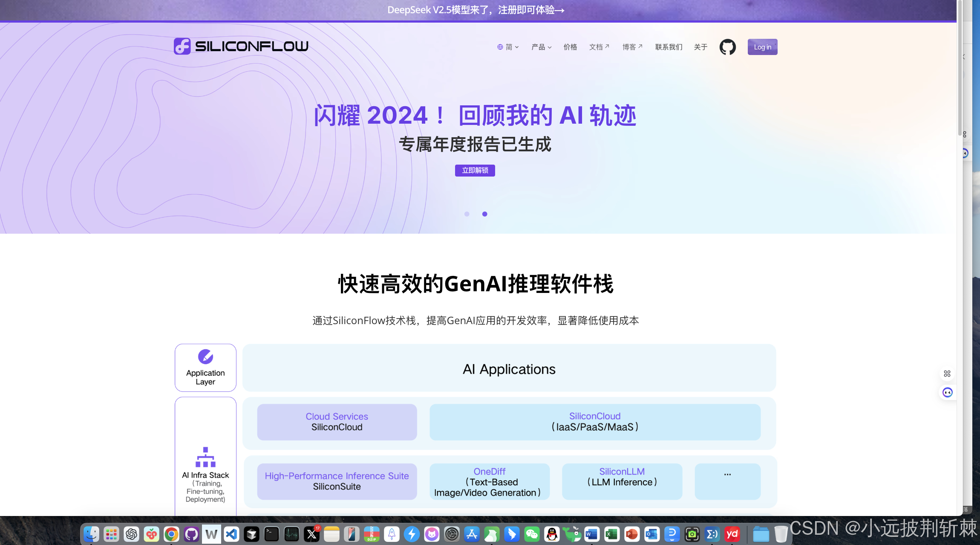Open Finder from the dock

click(91, 534)
